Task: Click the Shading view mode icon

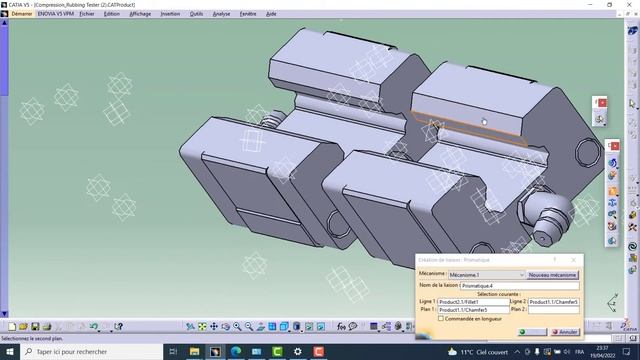Action: coord(297,327)
